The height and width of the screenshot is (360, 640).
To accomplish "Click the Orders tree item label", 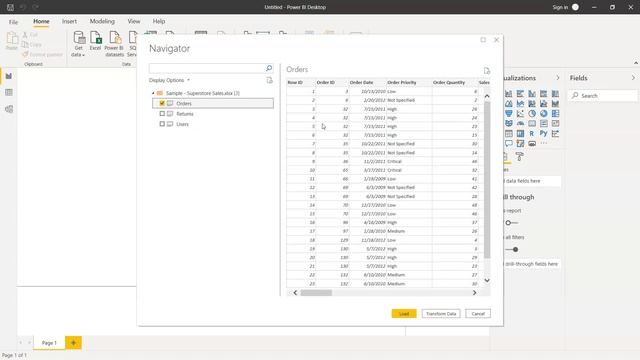I will 184,103.
